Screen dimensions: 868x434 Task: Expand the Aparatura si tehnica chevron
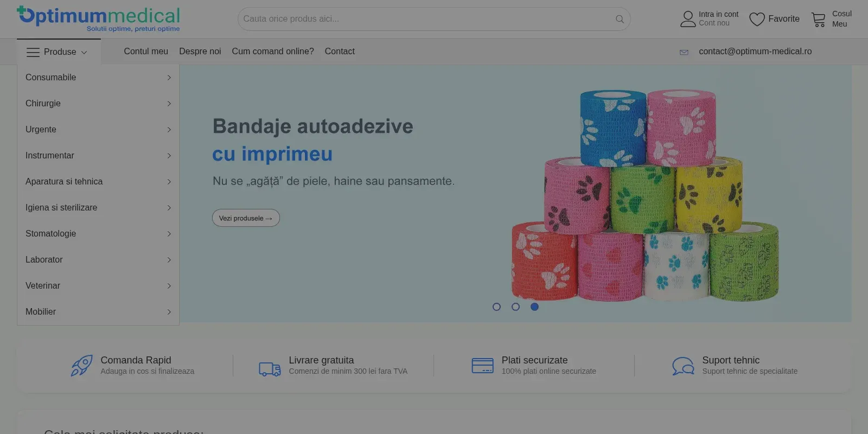[169, 182]
